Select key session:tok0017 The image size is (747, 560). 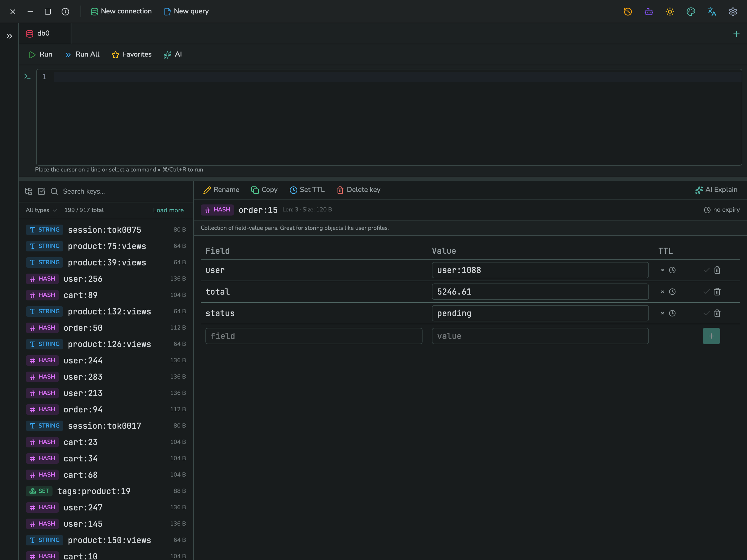[x=106, y=426]
